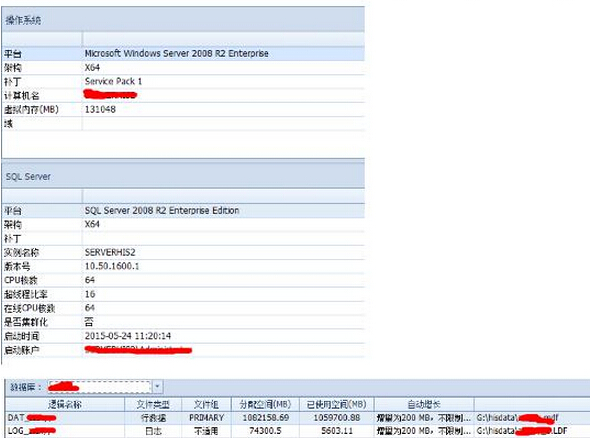Click the version number 10.50.1600.1 cell
This screenshot has height=438, width=590.
[x=224, y=266]
